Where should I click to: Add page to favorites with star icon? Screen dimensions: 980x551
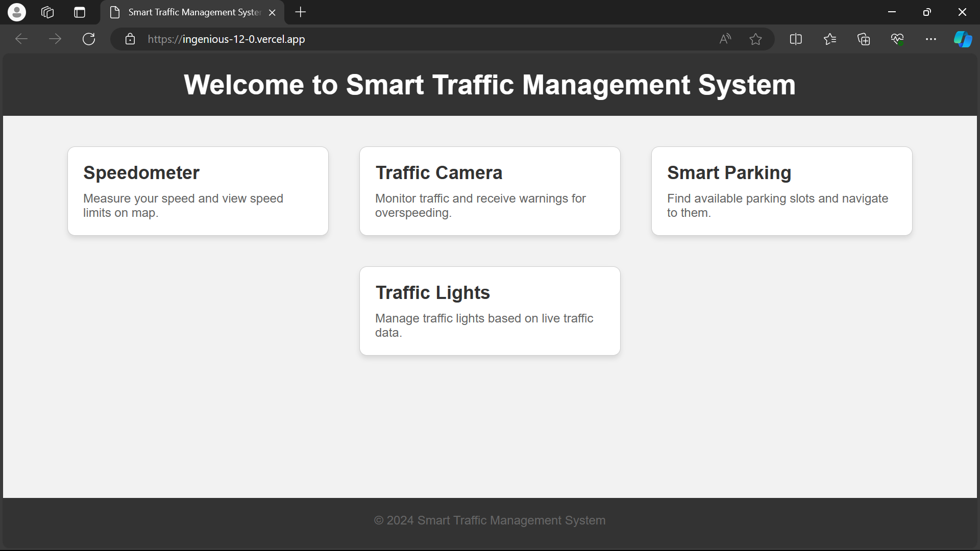[x=756, y=39]
